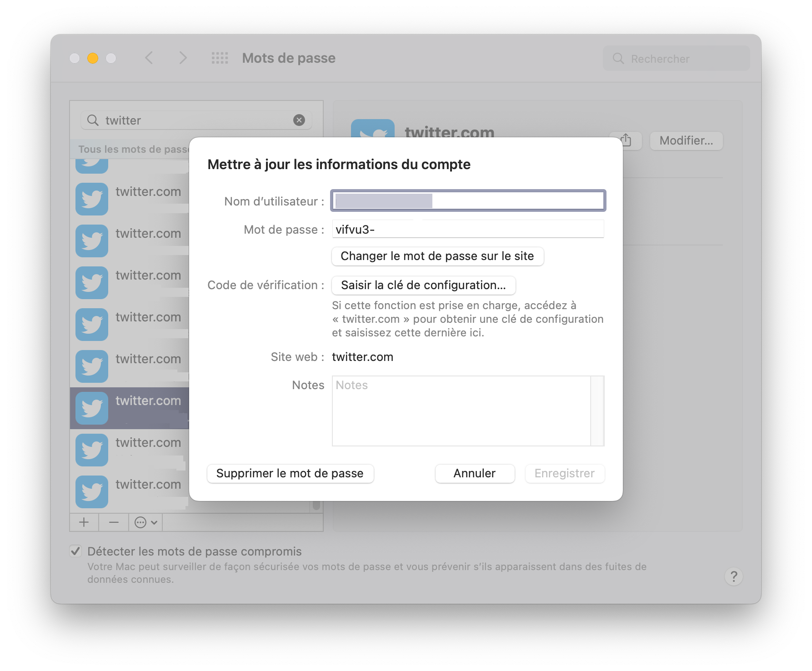This screenshot has height=671, width=812.
Task: Click the minus remove-password button
Action: pos(114,522)
